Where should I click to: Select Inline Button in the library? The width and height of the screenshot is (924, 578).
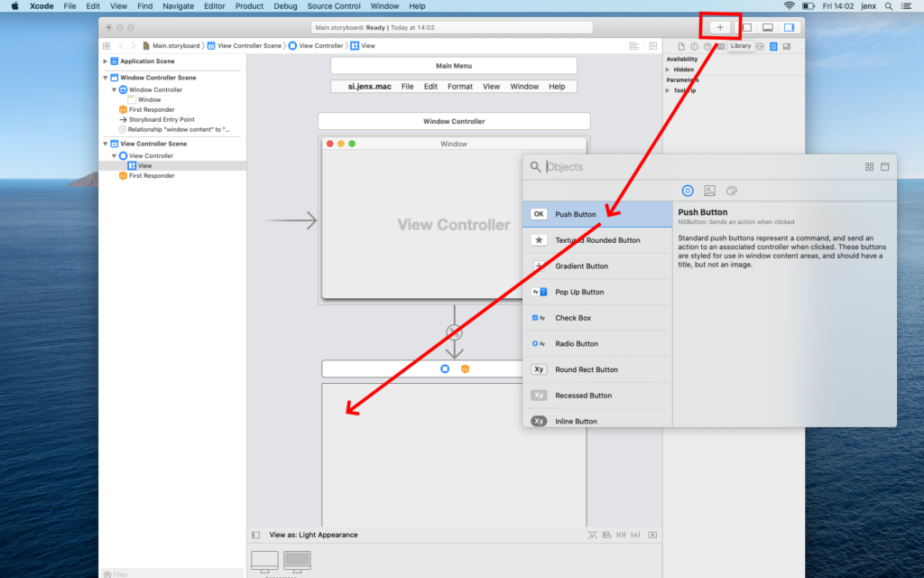pos(597,420)
